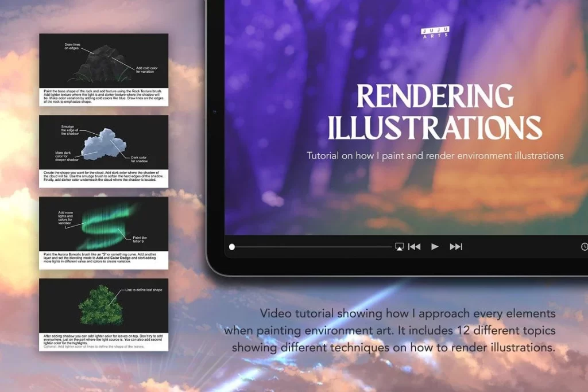This screenshot has width=588, height=392.
Task: Click the white playhead knob on scrubber
Action: [232, 247]
